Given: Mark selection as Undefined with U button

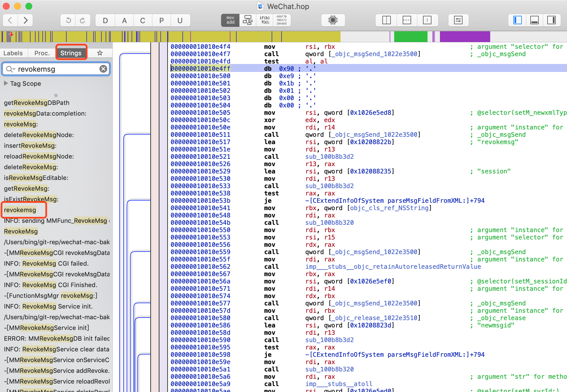Looking at the screenshot, I should click(180, 20).
